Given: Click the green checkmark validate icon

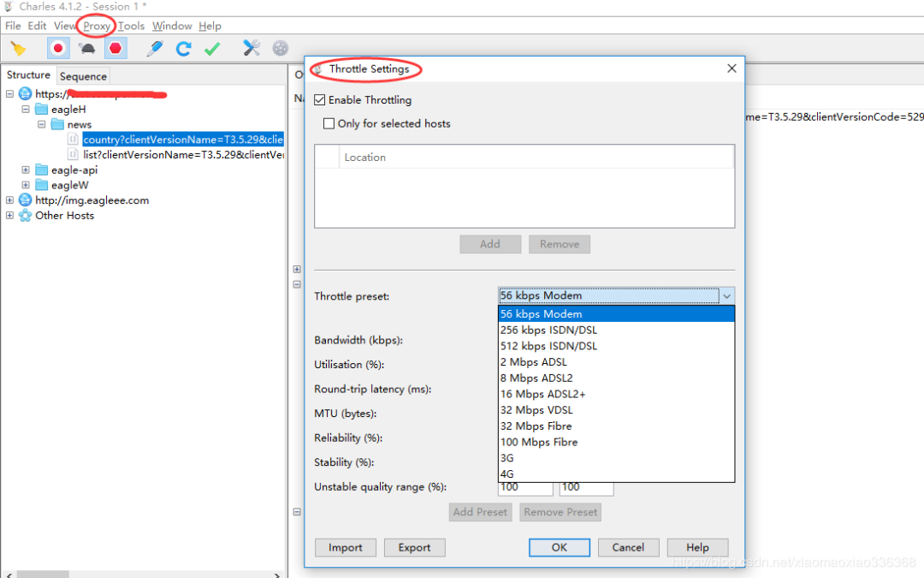Looking at the screenshot, I should point(212,48).
